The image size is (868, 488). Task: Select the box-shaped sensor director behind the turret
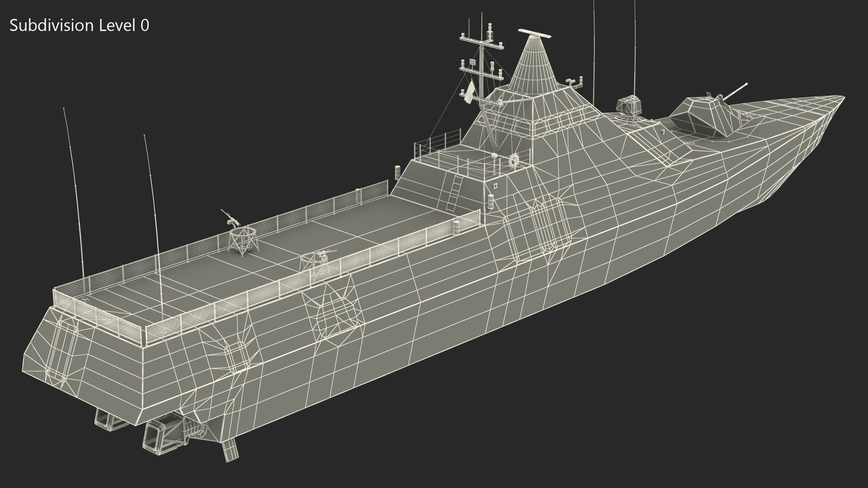(628, 106)
